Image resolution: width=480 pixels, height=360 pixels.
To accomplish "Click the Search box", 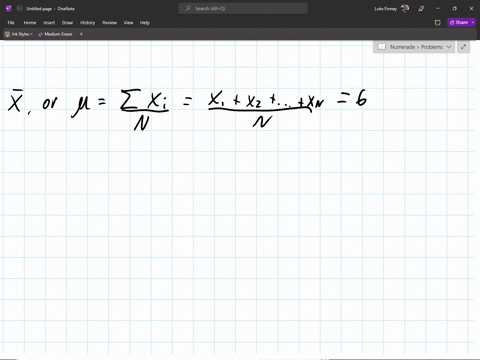I will [x=243, y=9].
